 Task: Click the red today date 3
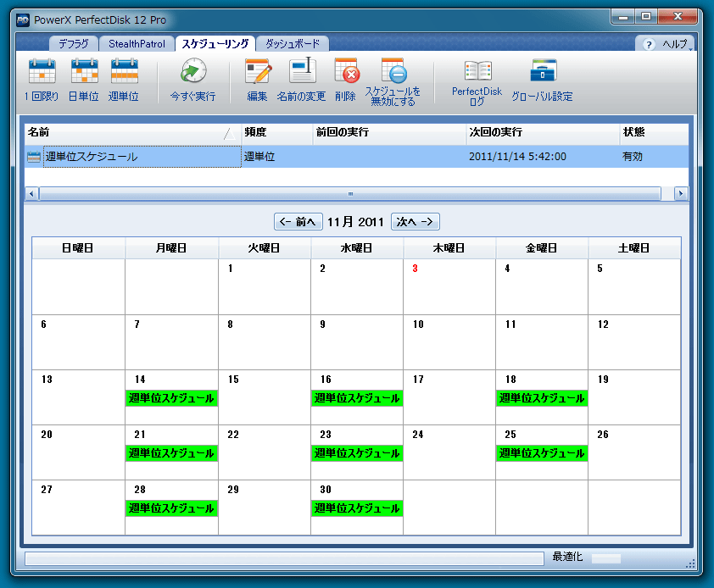[415, 269]
